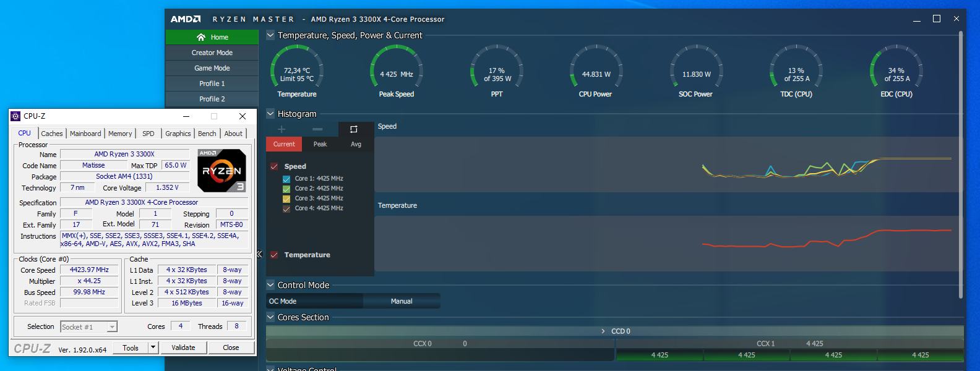980x371 pixels.
Task: Click the Temperature gauge showing 72,34 °C
Action: (x=297, y=72)
